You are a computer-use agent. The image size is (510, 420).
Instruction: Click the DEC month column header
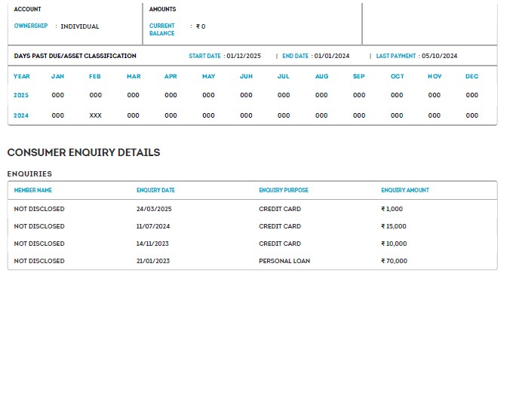(472, 76)
